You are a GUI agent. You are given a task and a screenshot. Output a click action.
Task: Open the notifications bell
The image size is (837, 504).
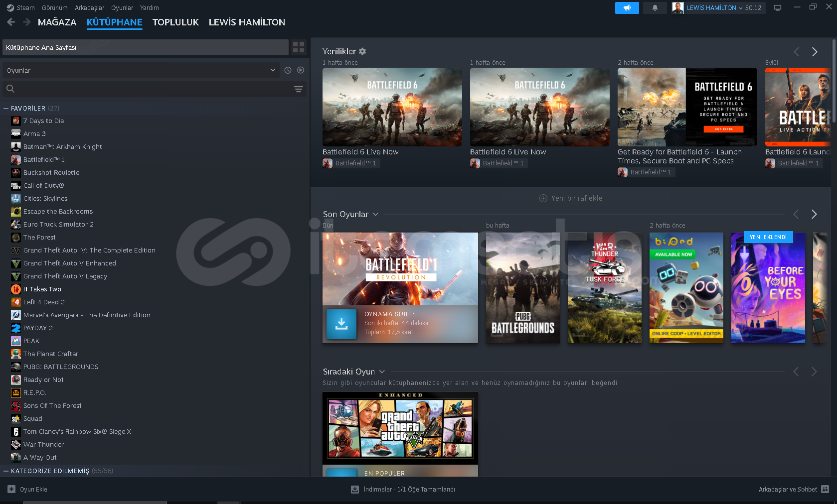coord(655,8)
